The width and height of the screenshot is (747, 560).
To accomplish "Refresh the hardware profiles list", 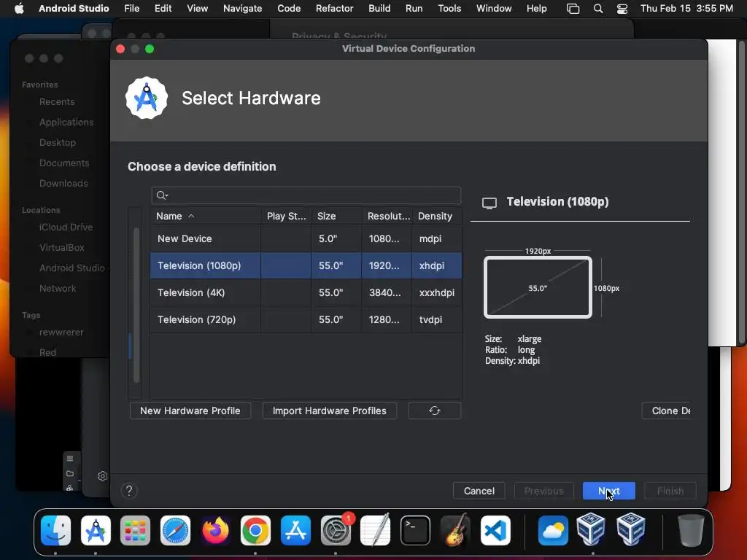I will click(435, 411).
